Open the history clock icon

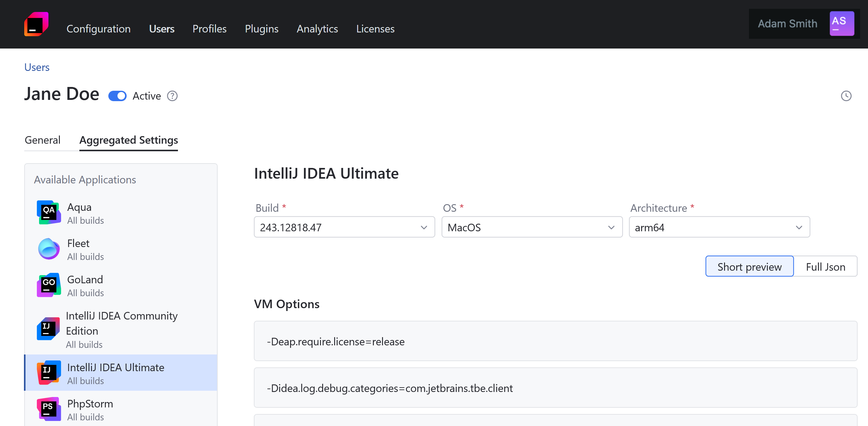(x=846, y=96)
